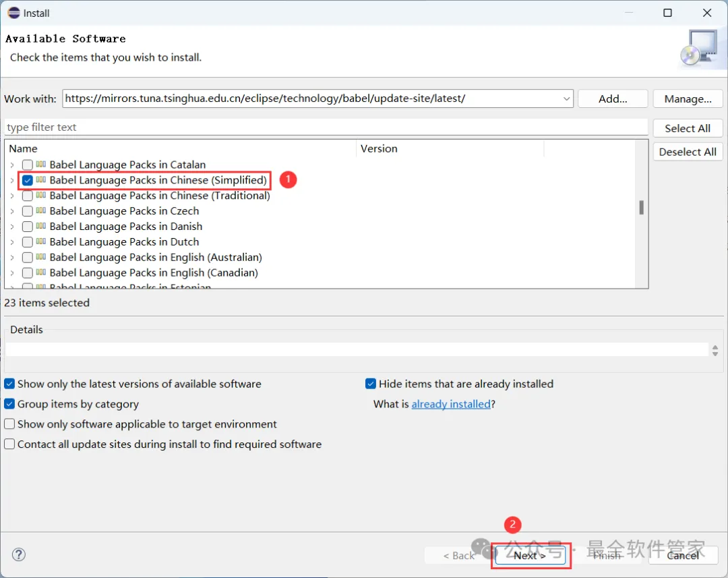This screenshot has width=728, height=578.
Task: Uncheck the Chinese (Simplified) language pack checkbox
Action: click(x=28, y=180)
